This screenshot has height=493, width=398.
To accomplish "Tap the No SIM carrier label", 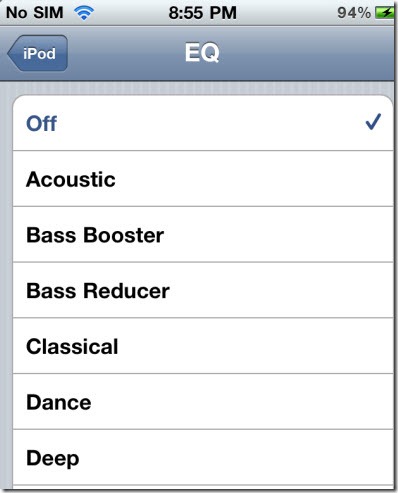I will [35, 13].
